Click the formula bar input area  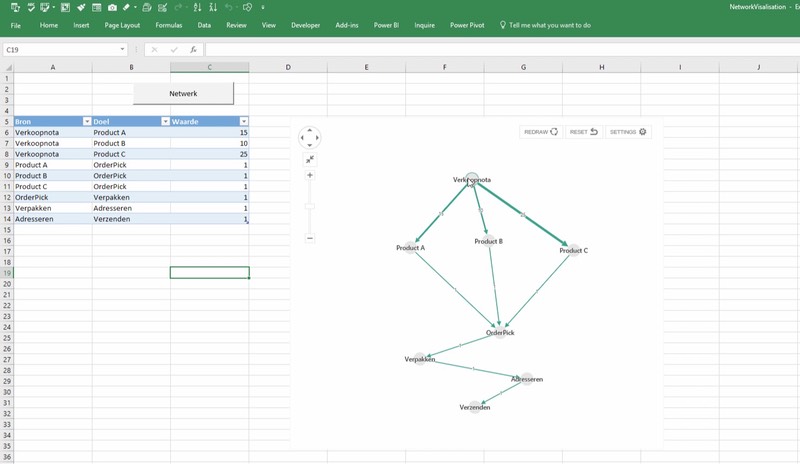(502, 50)
